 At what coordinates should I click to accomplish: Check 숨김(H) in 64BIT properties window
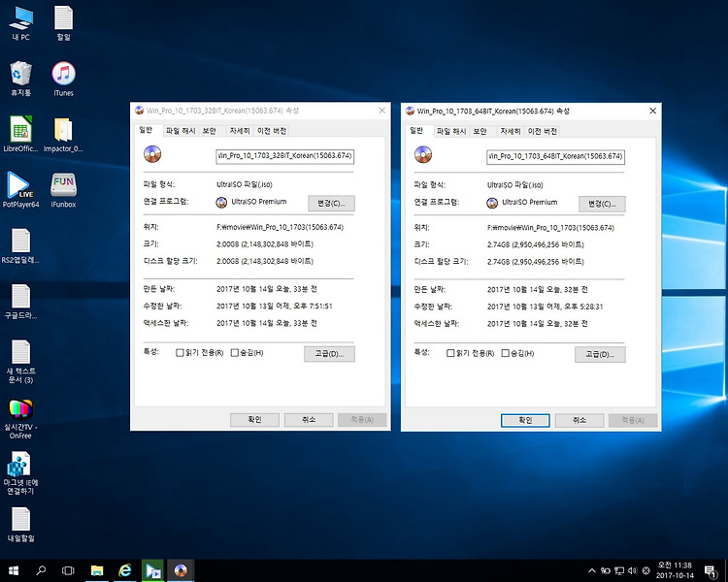[x=506, y=353]
